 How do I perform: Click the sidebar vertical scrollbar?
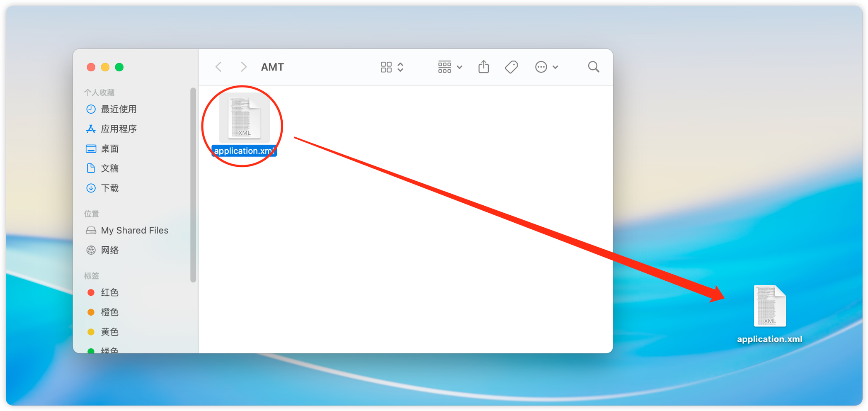point(193,185)
